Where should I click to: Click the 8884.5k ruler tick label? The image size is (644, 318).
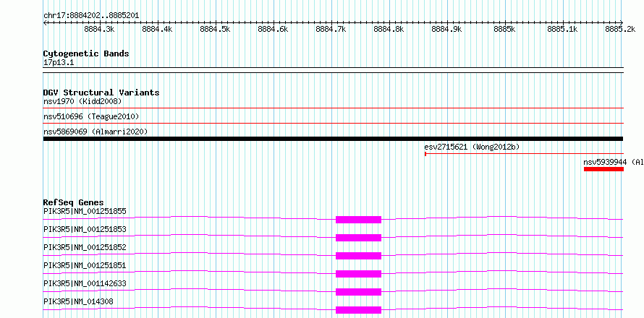215,29
